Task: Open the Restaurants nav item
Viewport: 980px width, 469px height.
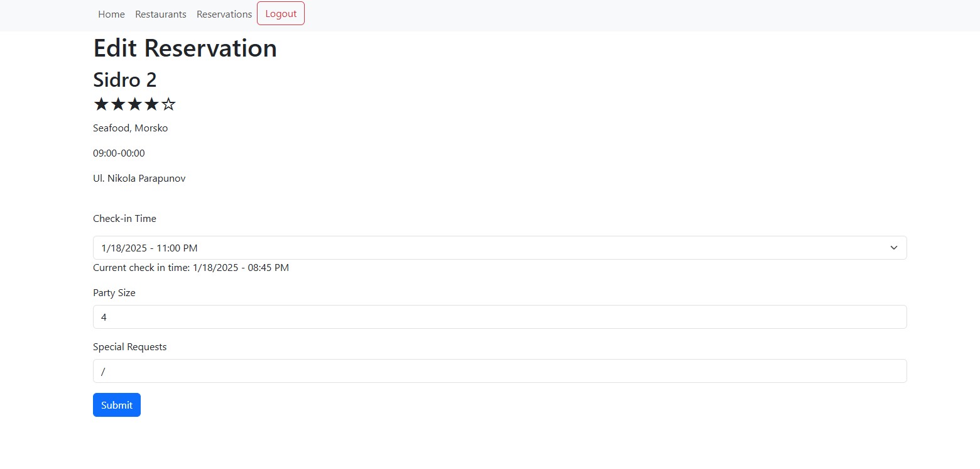Action: pyautogui.click(x=161, y=14)
